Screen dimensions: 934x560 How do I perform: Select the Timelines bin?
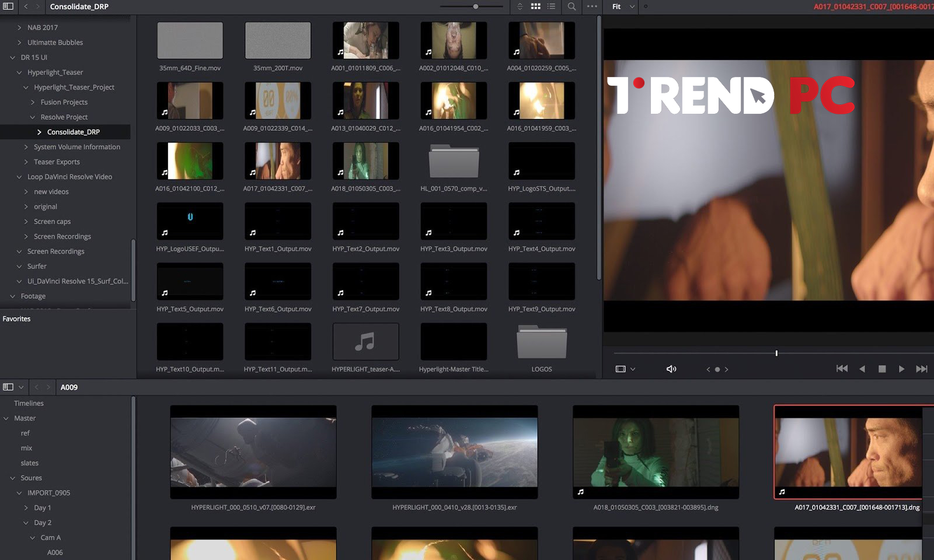[29, 403]
